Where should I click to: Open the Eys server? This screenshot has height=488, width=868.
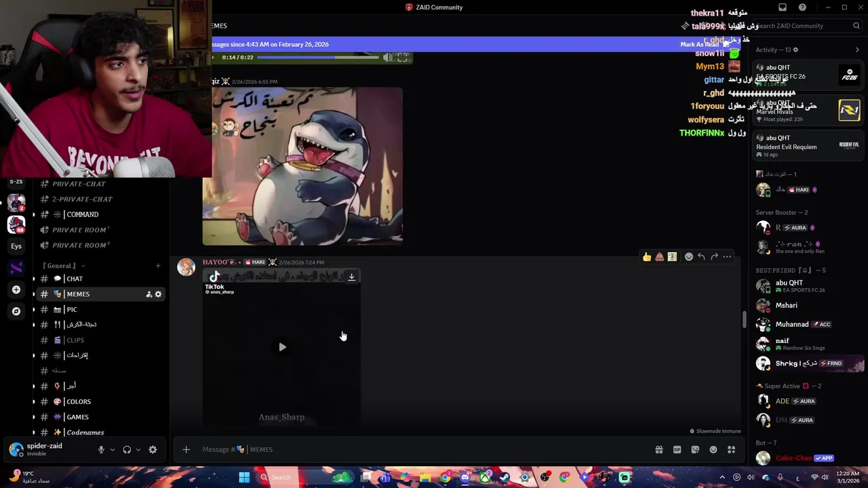click(16, 246)
